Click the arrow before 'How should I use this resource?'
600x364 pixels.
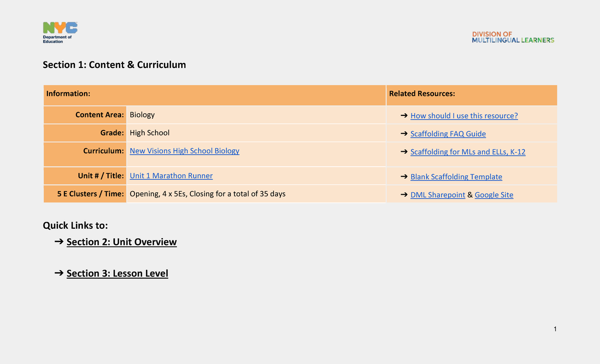(x=404, y=116)
